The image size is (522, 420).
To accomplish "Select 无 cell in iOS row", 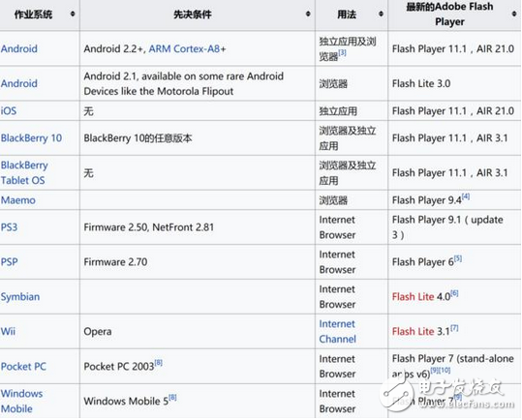I will coord(198,110).
